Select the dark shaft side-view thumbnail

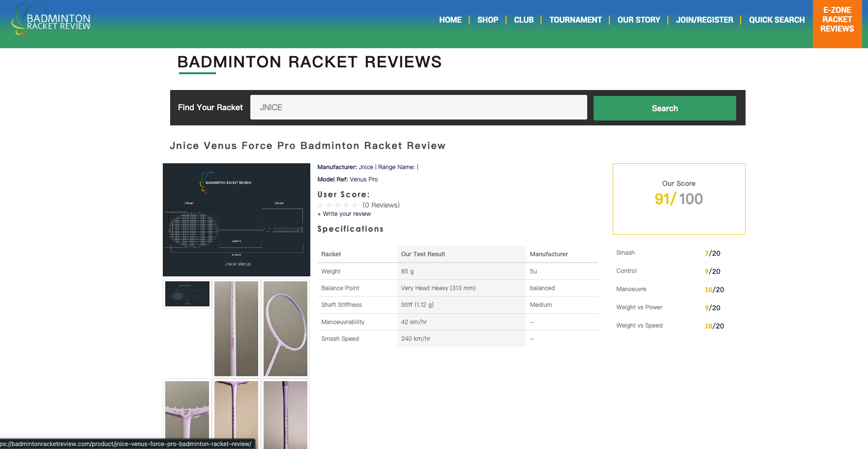coord(285,412)
